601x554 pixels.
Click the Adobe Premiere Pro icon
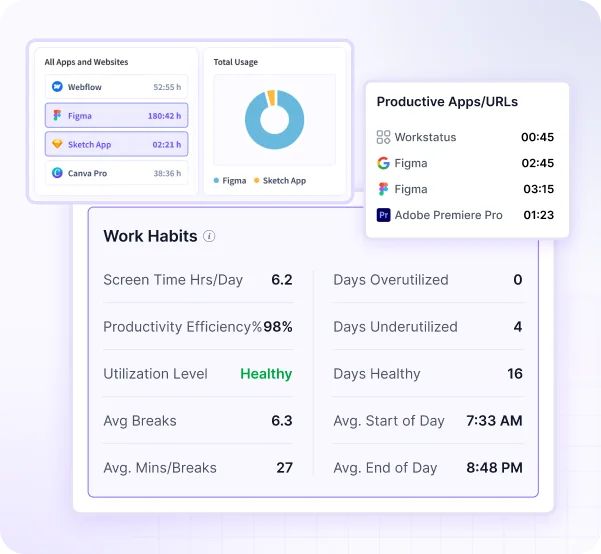pos(383,215)
